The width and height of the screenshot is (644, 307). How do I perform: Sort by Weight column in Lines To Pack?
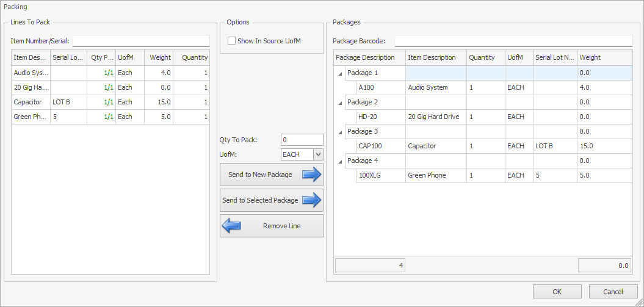(x=160, y=57)
